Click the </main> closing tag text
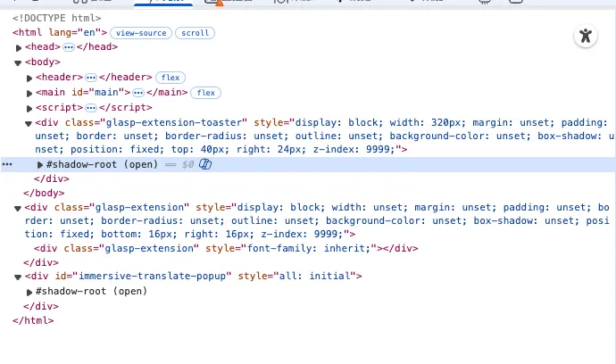The width and height of the screenshot is (616, 364). click(x=167, y=92)
